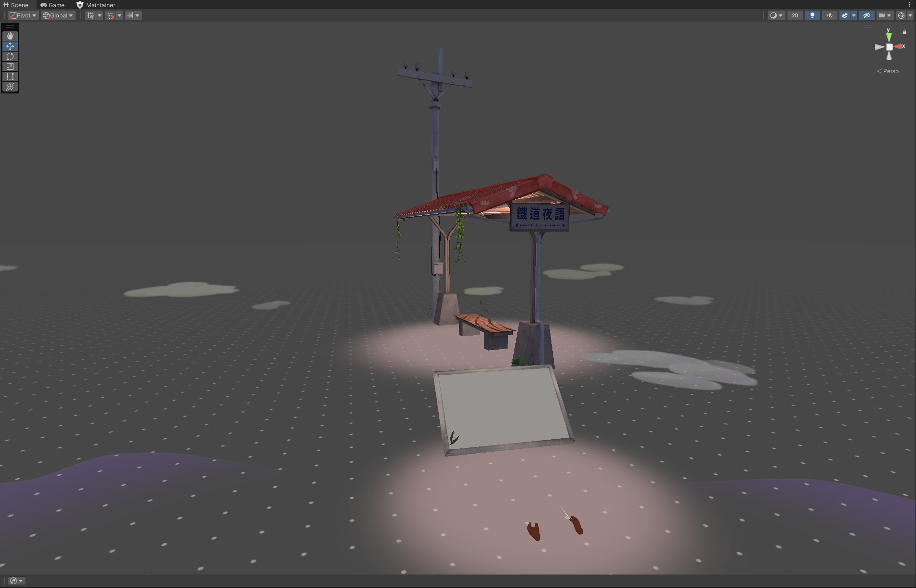Click the green Y axis cone on gizmo
The width and height of the screenshot is (916, 588).
(x=889, y=37)
